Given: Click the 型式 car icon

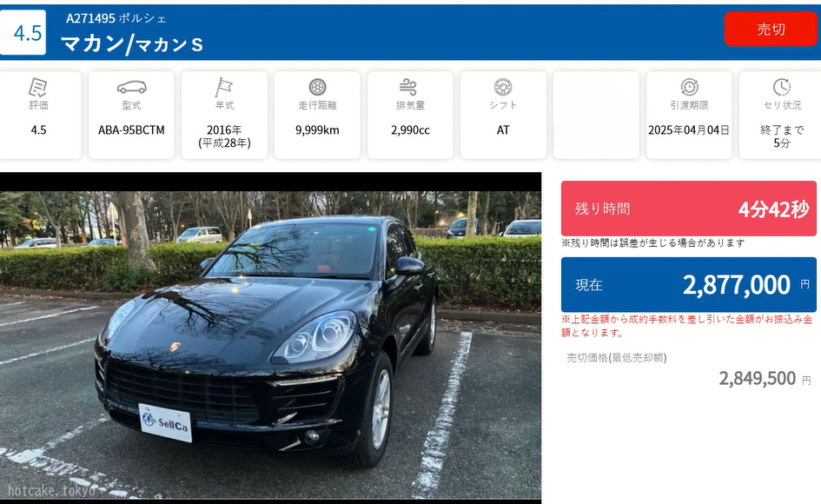Looking at the screenshot, I should click(131, 87).
